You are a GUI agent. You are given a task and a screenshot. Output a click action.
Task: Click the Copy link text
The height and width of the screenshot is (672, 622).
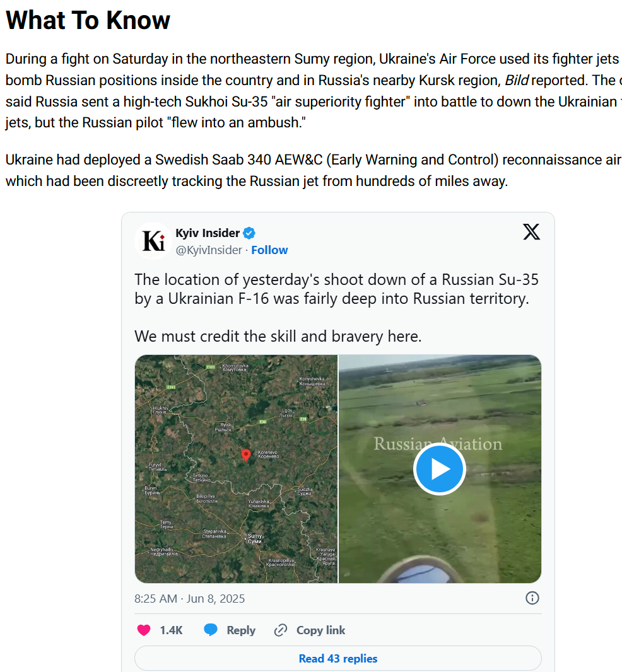[320, 630]
